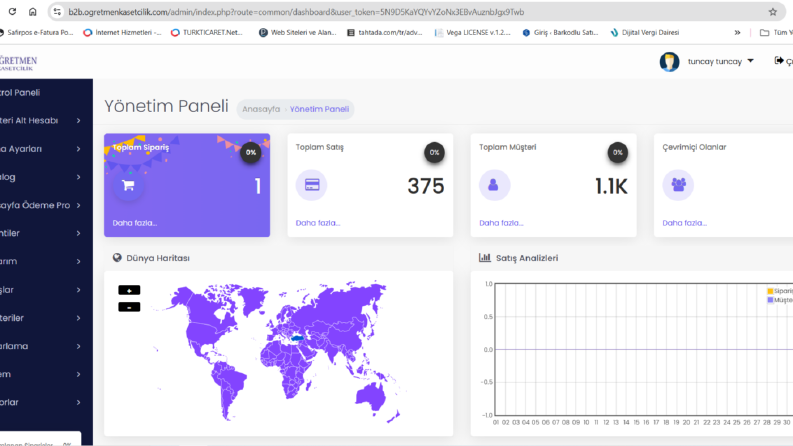Image resolution: width=793 pixels, height=446 pixels.
Task: Zoom in the world map with plus button
Action: pos(129,290)
